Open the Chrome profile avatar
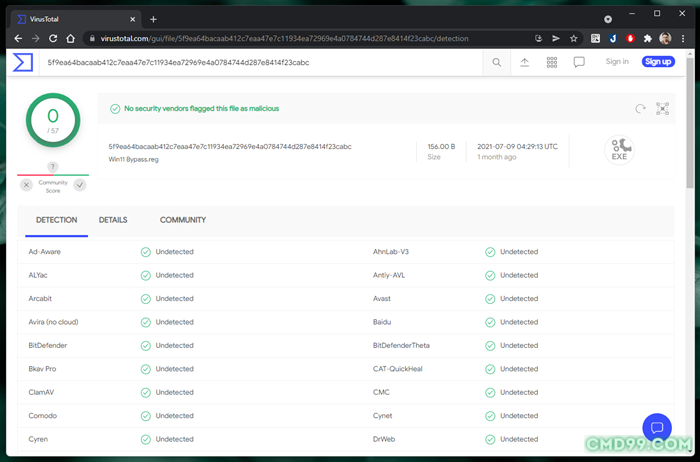 pyautogui.click(x=665, y=38)
